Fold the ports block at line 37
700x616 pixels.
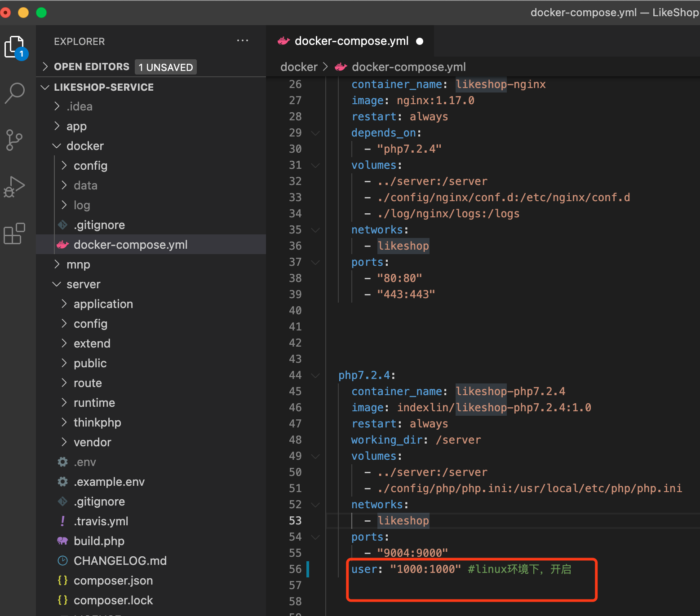point(315,262)
